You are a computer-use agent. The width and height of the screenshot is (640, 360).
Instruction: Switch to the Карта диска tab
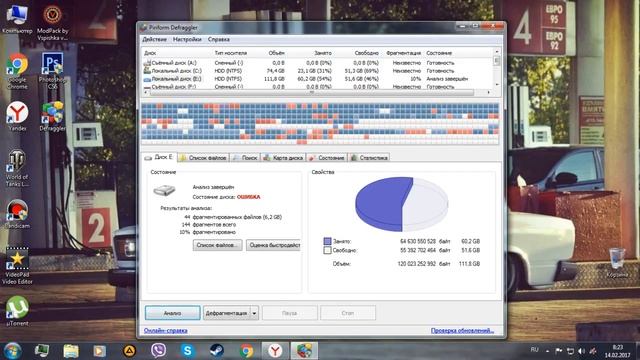pos(283,158)
